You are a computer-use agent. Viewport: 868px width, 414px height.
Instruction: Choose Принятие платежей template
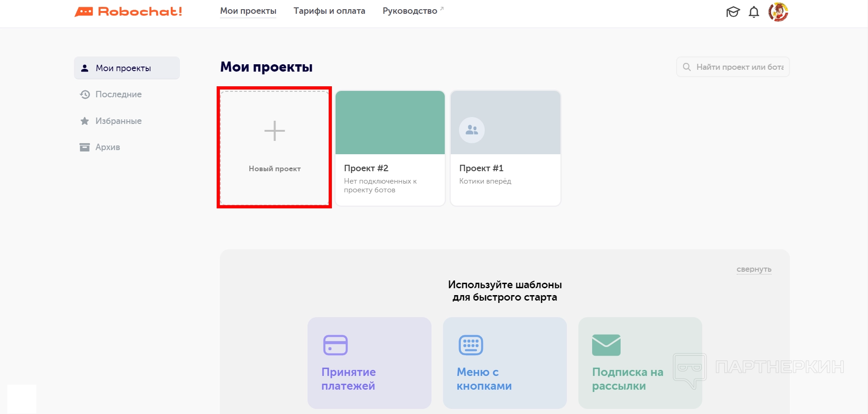click(370, 363)
